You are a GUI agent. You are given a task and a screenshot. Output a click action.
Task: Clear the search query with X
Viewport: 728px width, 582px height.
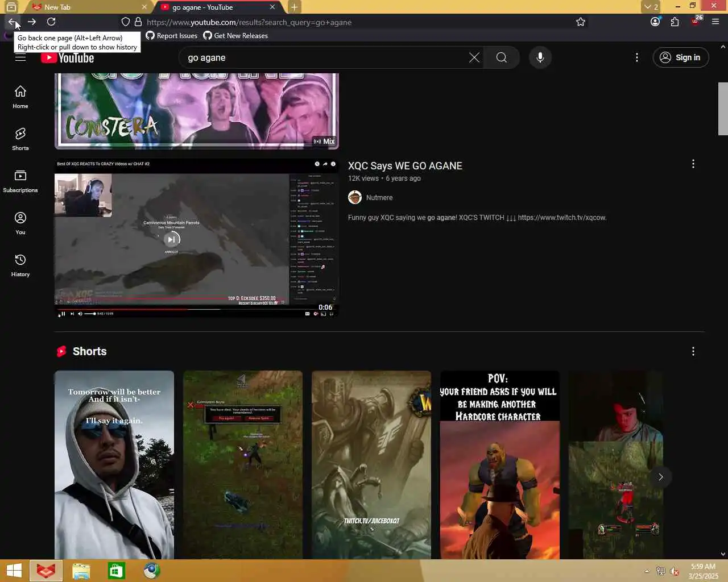tap(474, 57)
